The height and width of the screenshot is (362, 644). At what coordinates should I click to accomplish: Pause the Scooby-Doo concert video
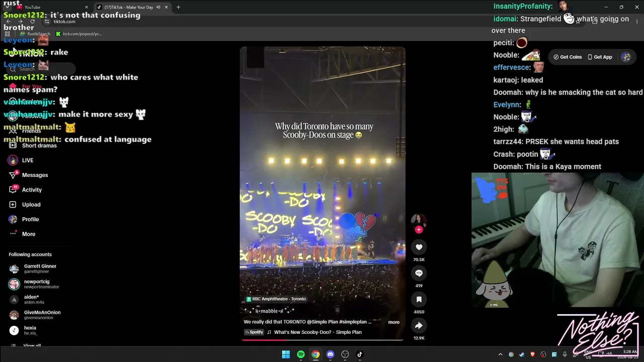coord(323,194)
